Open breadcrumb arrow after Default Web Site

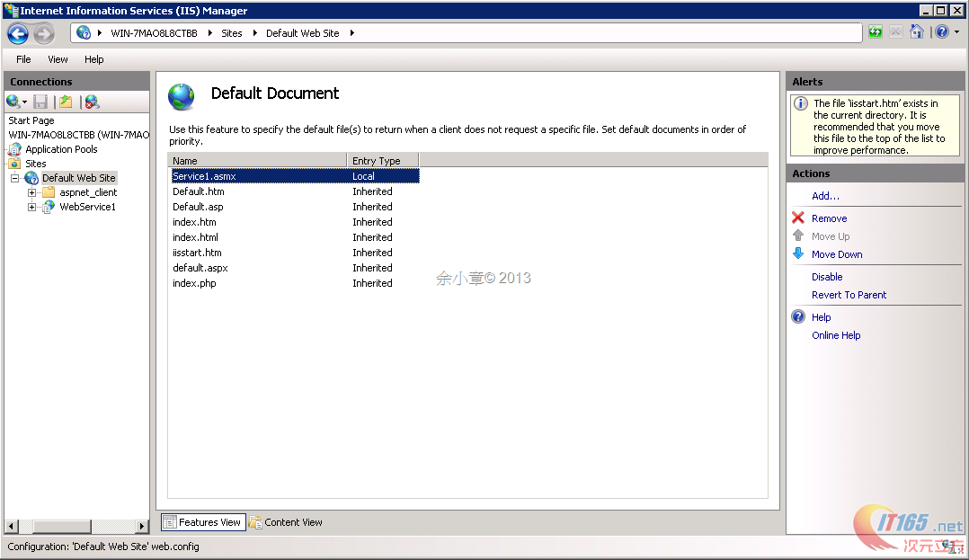click(351, 33)
